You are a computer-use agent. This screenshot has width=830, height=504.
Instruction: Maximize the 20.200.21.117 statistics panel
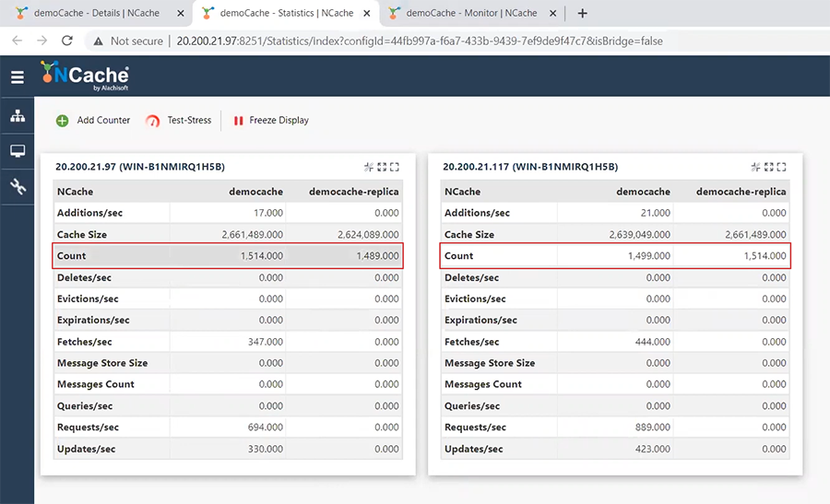(x=781, y=167)
